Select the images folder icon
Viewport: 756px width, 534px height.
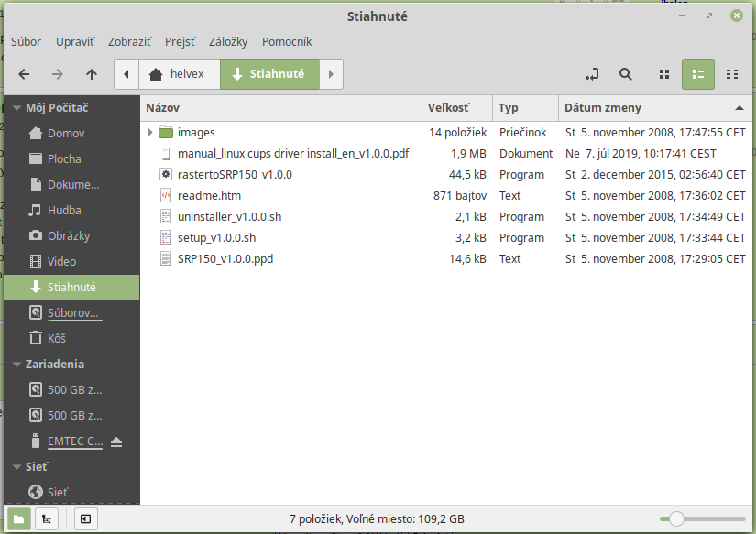pyautogui.click(x=166, y=133)
